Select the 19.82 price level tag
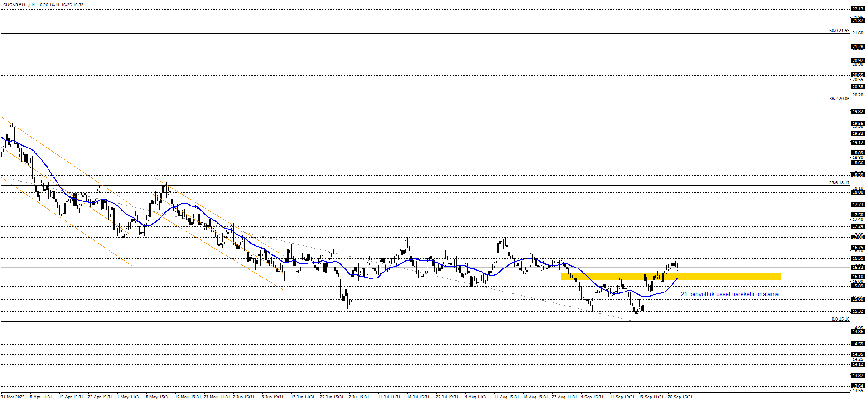 (858, 112)
